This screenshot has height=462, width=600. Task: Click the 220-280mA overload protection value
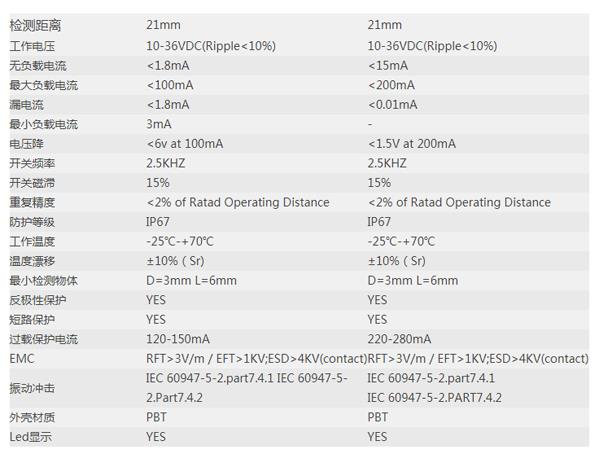pyautogui.click(x=399, y=339)
